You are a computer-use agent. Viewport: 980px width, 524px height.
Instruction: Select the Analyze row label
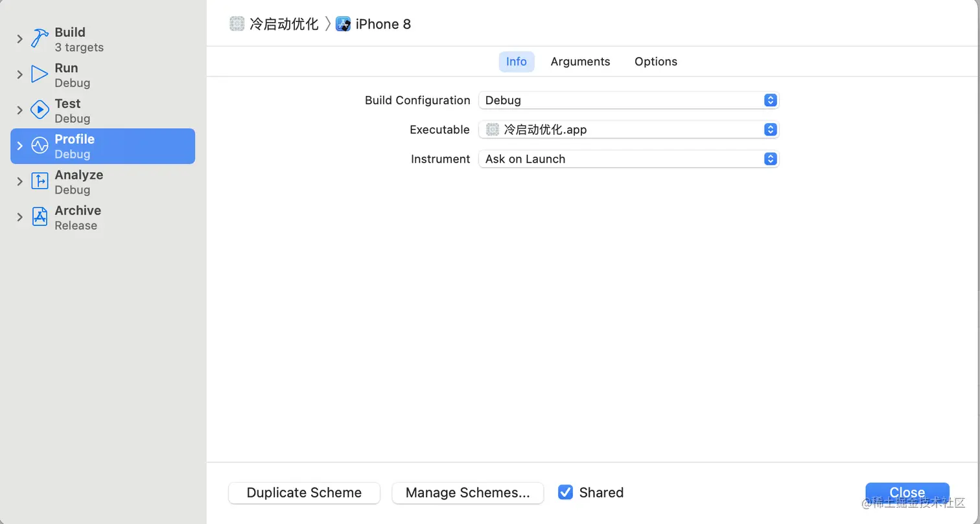point(78,175)
